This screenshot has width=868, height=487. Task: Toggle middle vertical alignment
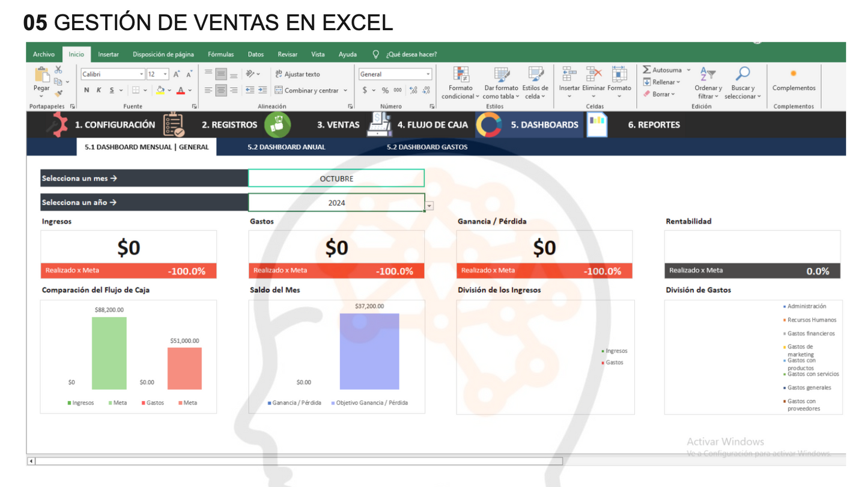pos(221,74)
